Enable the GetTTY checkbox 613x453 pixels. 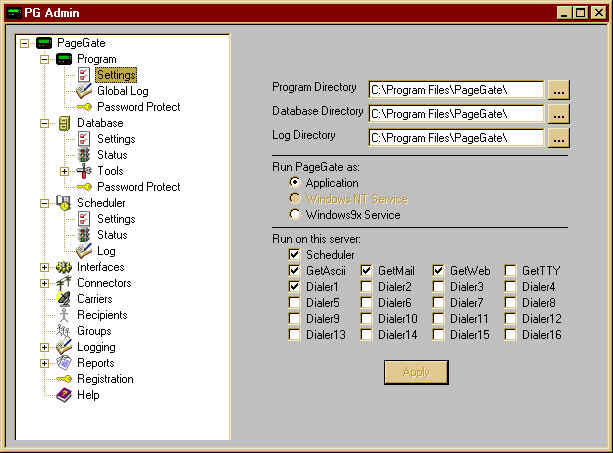(x=511, y=271)
